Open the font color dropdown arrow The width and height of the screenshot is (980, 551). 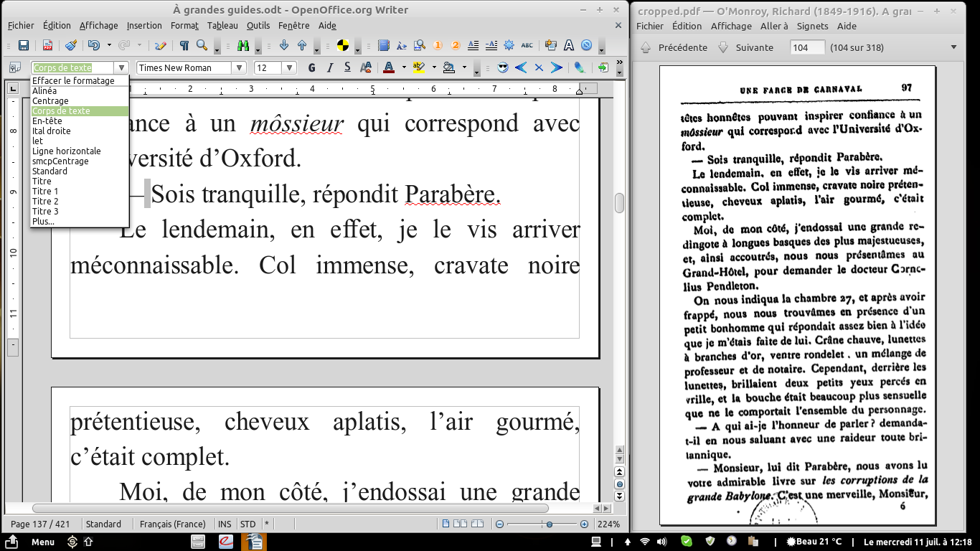pyautogui.click(x=404, y=67)
